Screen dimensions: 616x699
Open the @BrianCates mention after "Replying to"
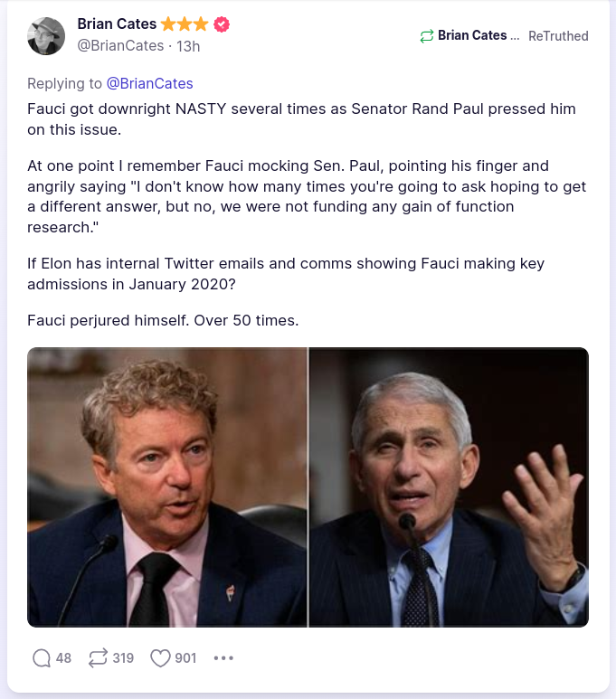coord(149,83)
